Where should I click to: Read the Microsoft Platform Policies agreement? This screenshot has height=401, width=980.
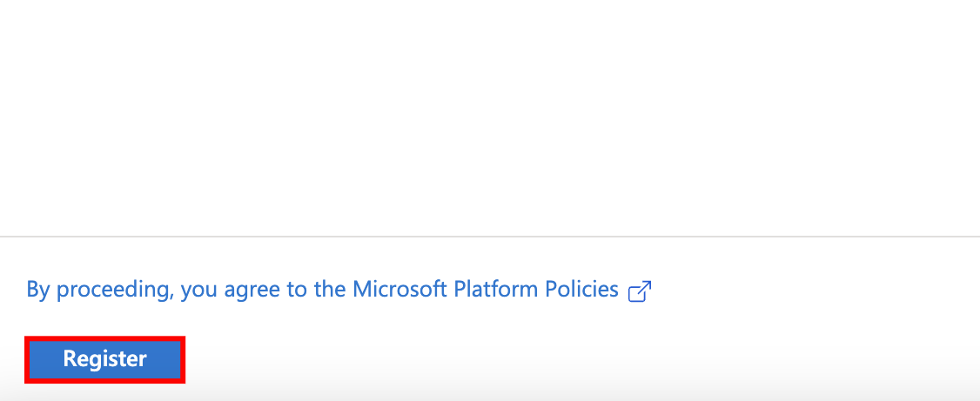pyautogui.click(x=322, y=290)
